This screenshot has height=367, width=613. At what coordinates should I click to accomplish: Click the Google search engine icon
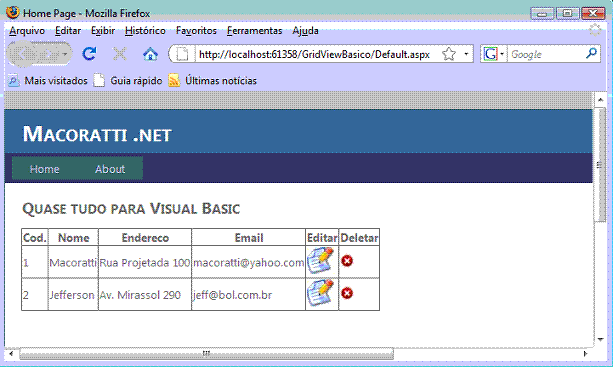[x=490, y=54]
